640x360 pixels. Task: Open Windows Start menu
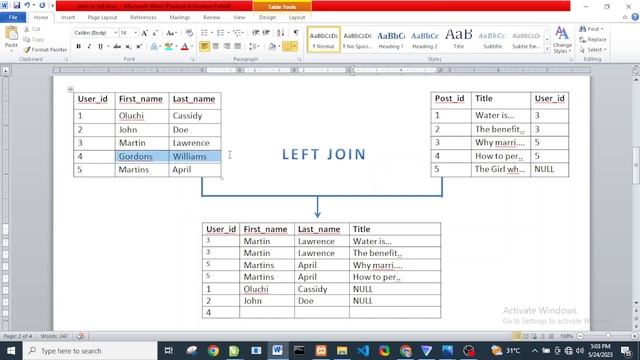coord(11,351)
